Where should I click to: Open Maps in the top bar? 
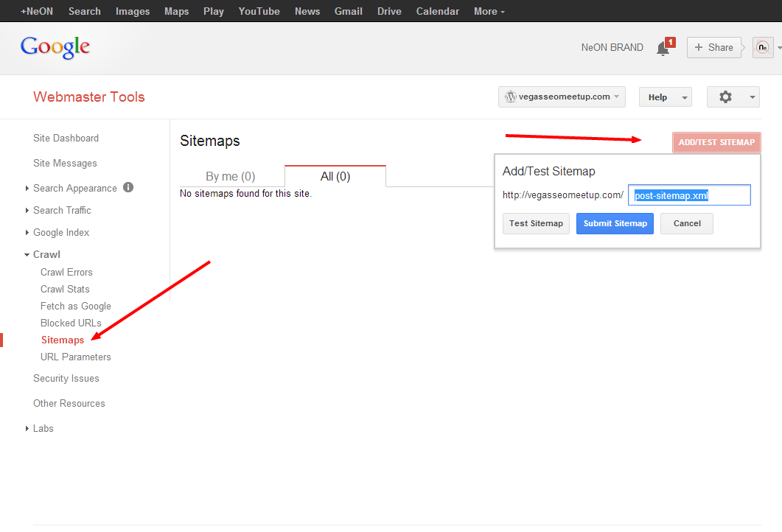(x=177, y=11)
